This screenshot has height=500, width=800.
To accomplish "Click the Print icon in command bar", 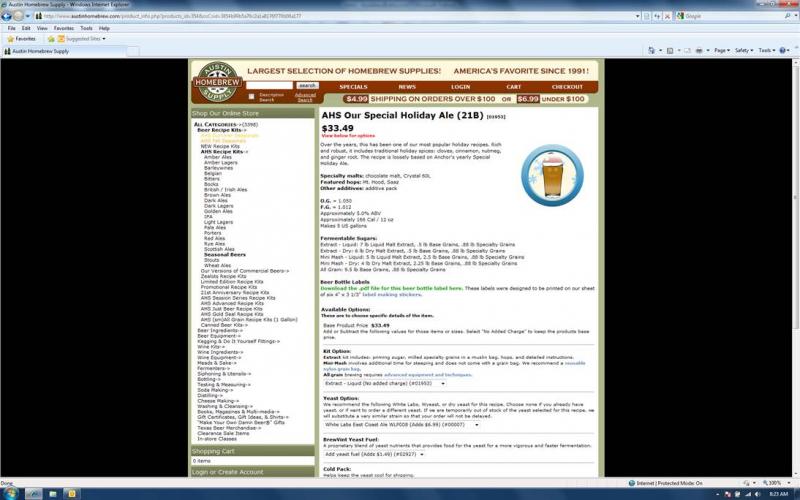I will (x=699, y=51).
